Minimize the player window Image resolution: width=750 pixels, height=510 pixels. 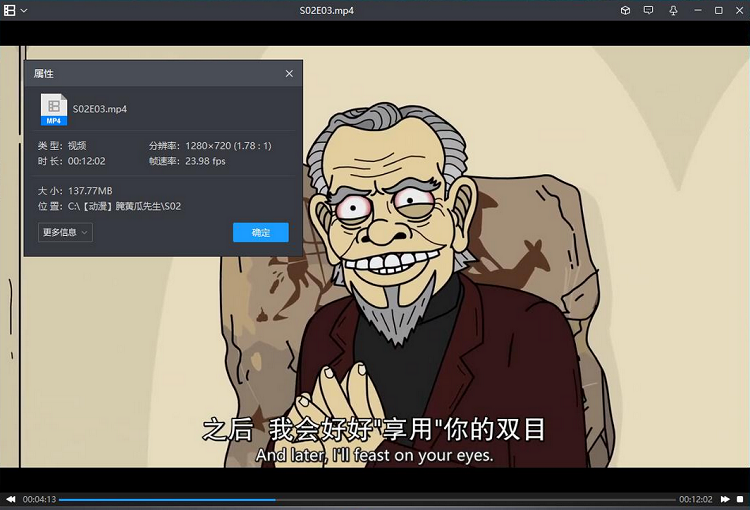[696, 10]
